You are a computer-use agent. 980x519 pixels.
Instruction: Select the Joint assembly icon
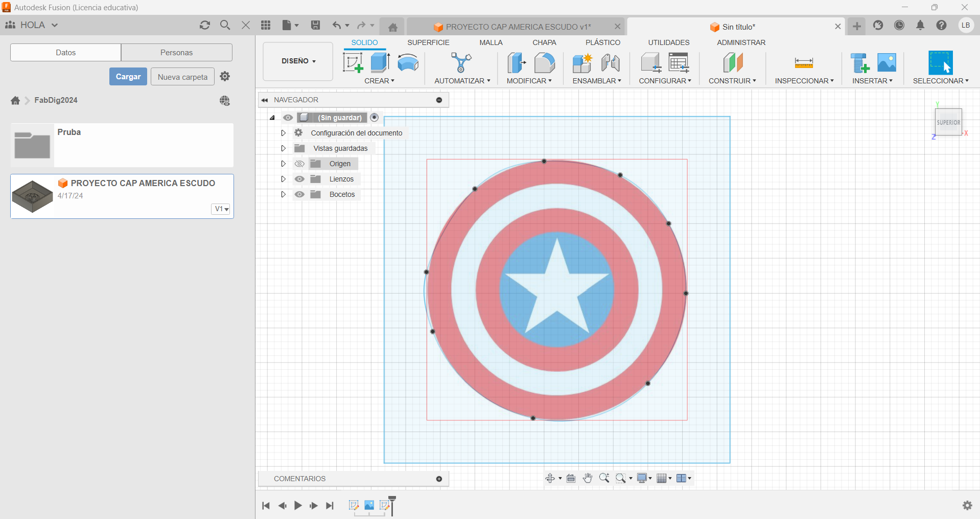pyautogui.click(x=611, y=63)
